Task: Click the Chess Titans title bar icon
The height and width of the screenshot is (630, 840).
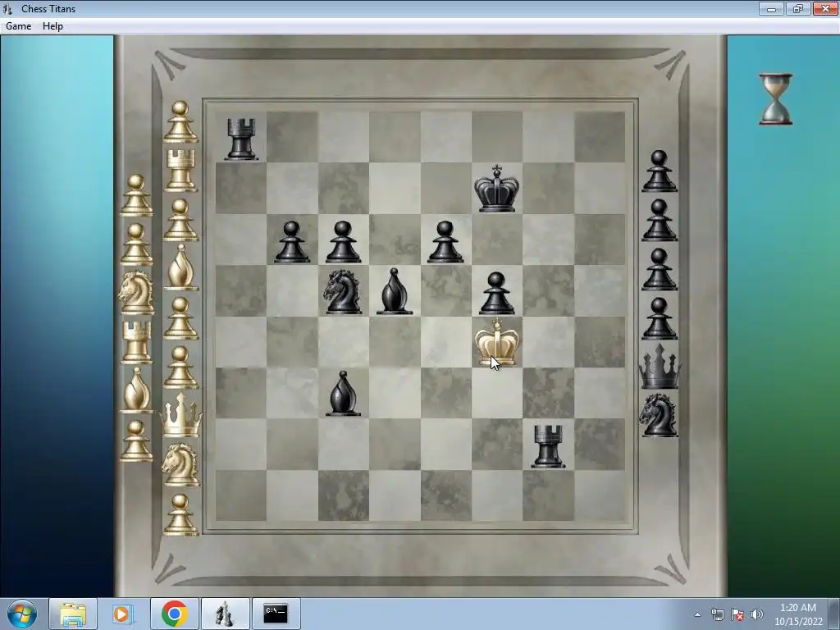Action: [x=8, y=8]
